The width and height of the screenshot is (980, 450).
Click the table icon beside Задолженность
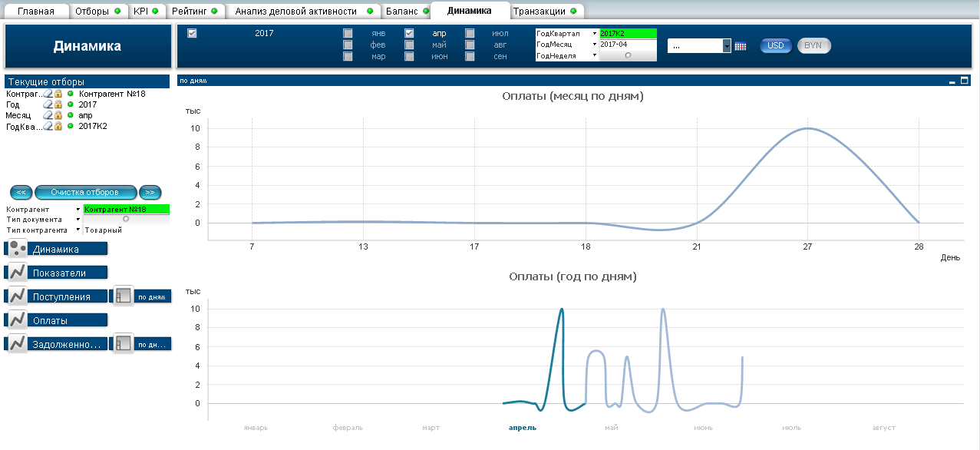point(123,344)
